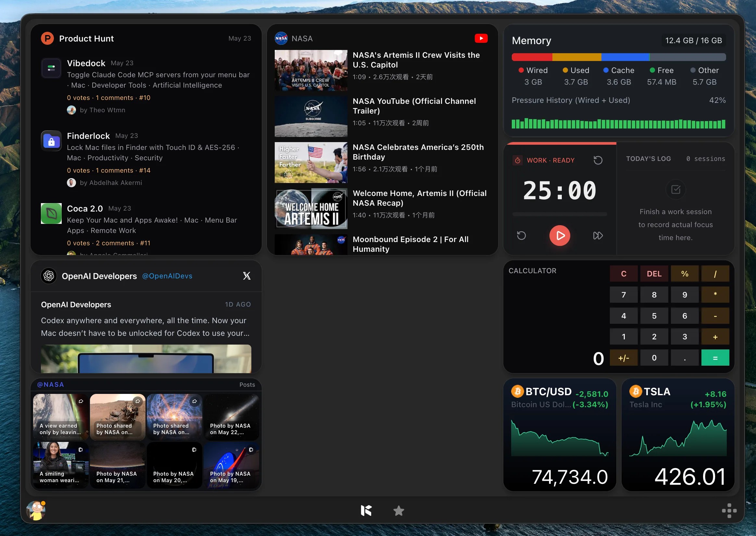
Task: Skip to the next timer phase
Action: [x=598, y=236]
